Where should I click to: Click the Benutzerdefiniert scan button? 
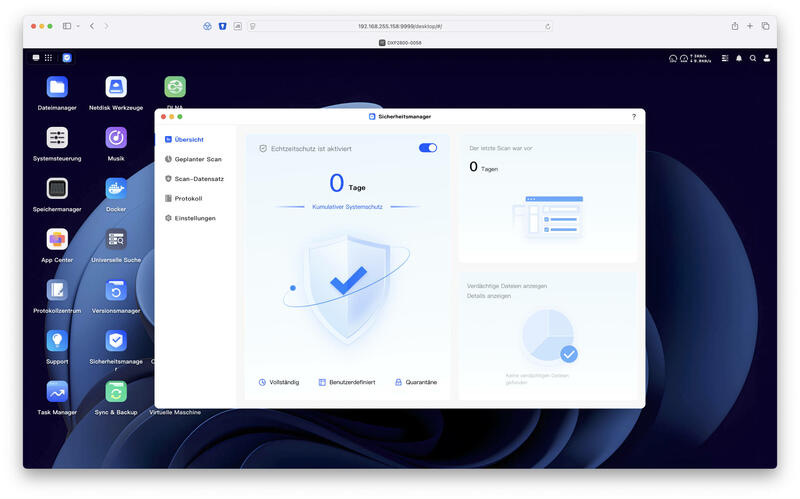tap(347, 382)
